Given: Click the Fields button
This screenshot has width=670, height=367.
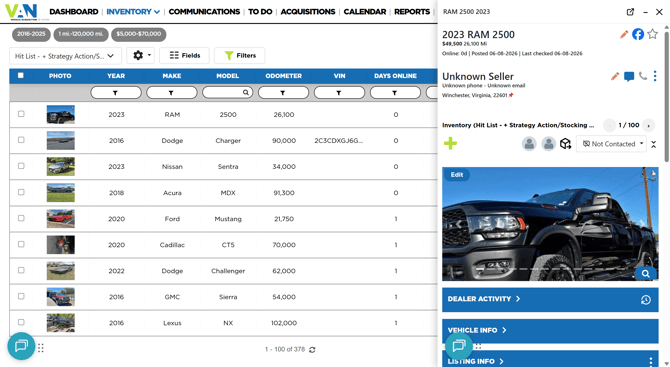Looking at the screenshot, I should 184,55.
